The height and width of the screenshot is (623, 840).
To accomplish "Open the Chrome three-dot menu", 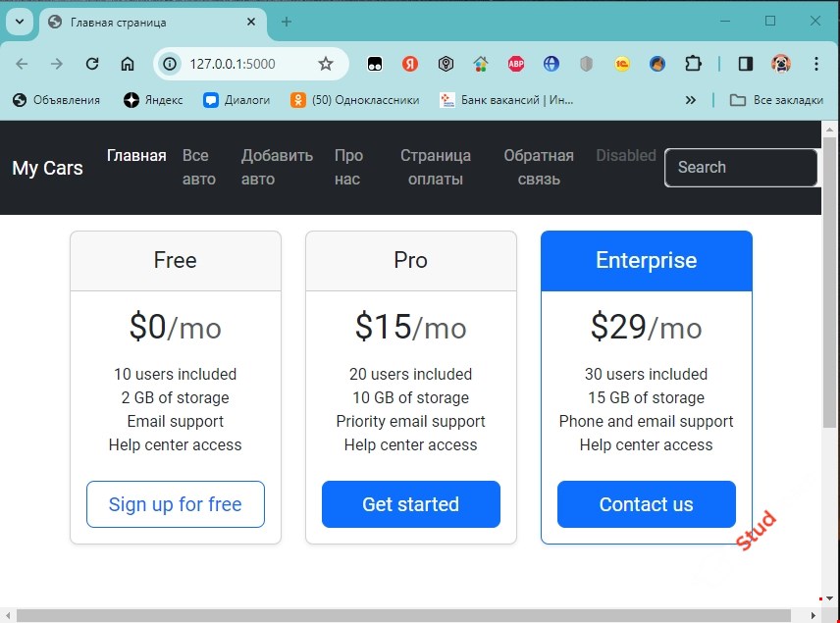I will pos(815,64).
